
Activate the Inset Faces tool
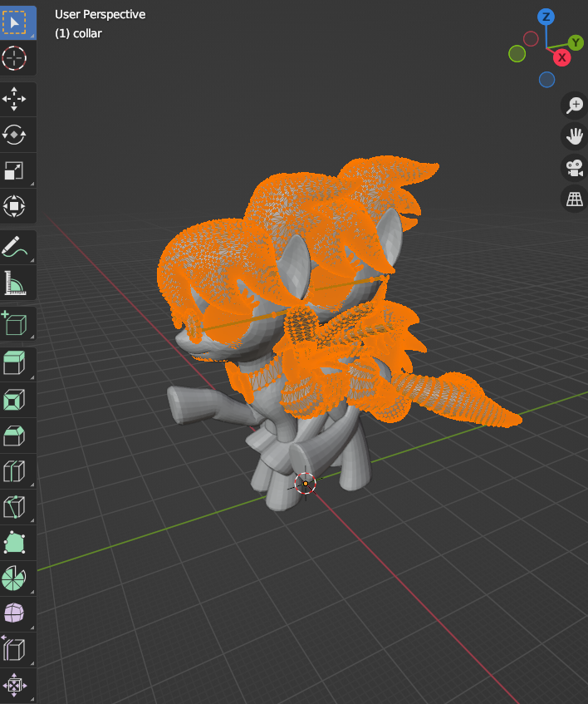tap(15, 400)
